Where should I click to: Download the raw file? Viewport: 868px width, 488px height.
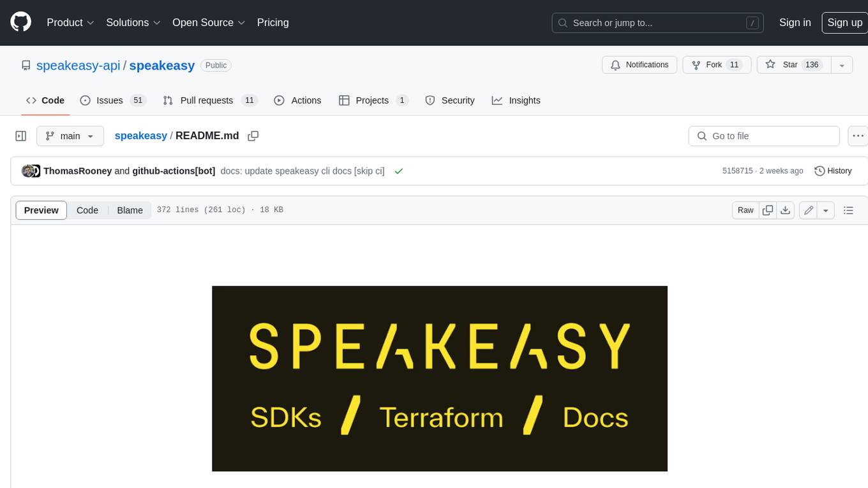click(x=786, y=210)
